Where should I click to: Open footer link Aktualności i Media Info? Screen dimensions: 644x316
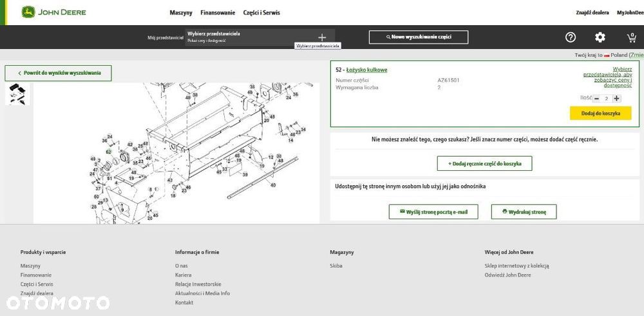[202, 293]
